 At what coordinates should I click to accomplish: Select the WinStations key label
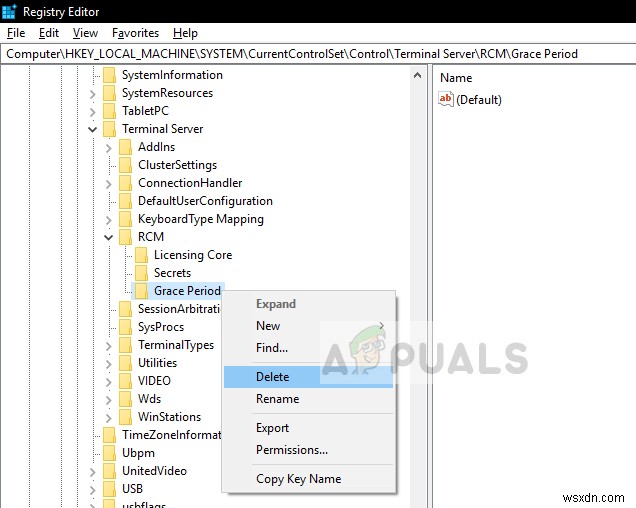pos(170,417)
